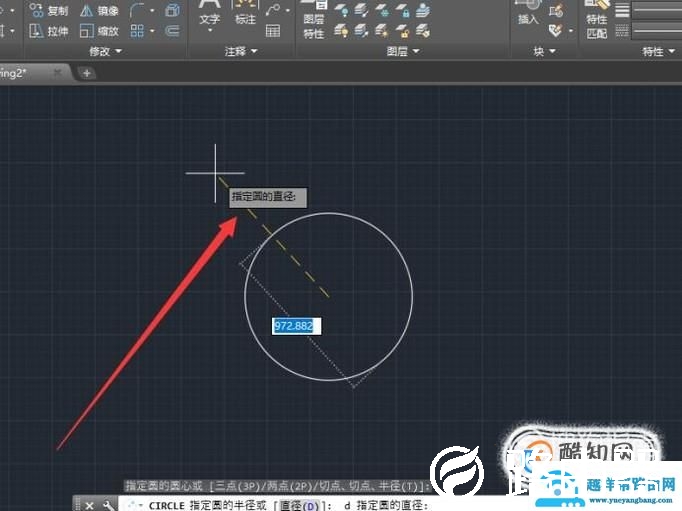Select the Mirror (镜像) tool

click(99, 11)
